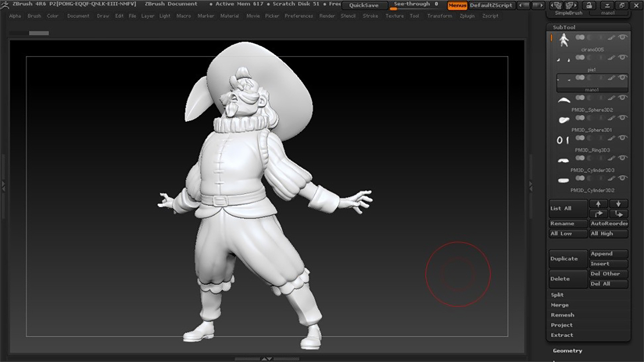Select the PM3D_Sphere3D2 subtool thumbnail
Screen dimensions: 644x362
point(563,100)
